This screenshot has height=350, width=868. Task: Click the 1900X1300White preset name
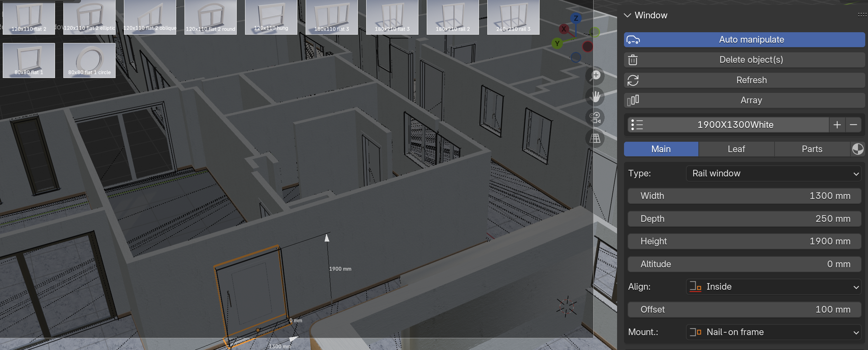[x=735, y=125]
